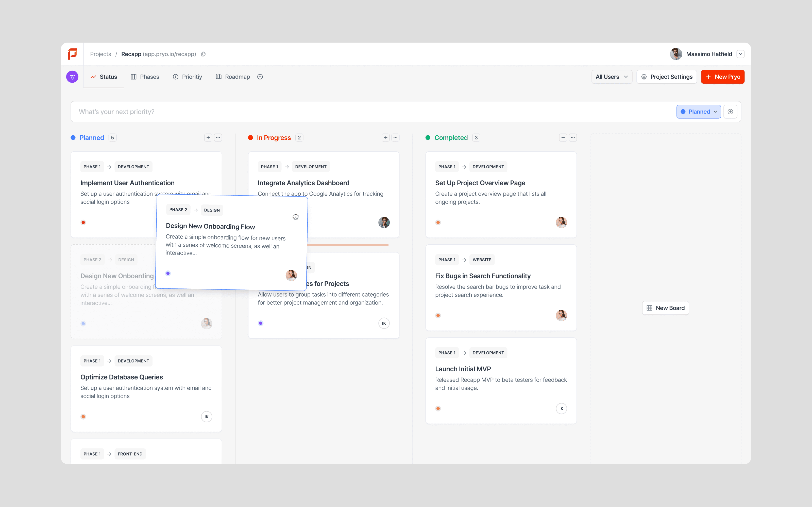Open In Progress column more options

click(396, 137)
